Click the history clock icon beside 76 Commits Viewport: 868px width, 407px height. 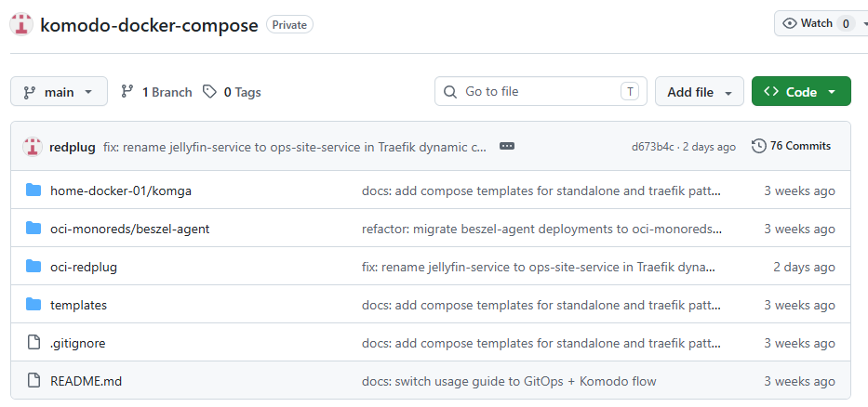[x=759, y=146]
